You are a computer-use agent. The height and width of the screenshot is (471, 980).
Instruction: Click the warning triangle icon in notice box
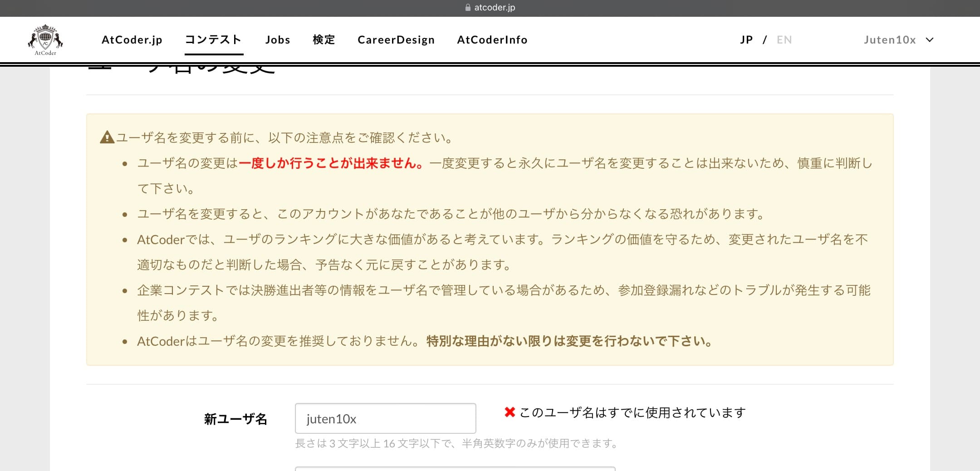pyautogui.click(x=107, y=137)
